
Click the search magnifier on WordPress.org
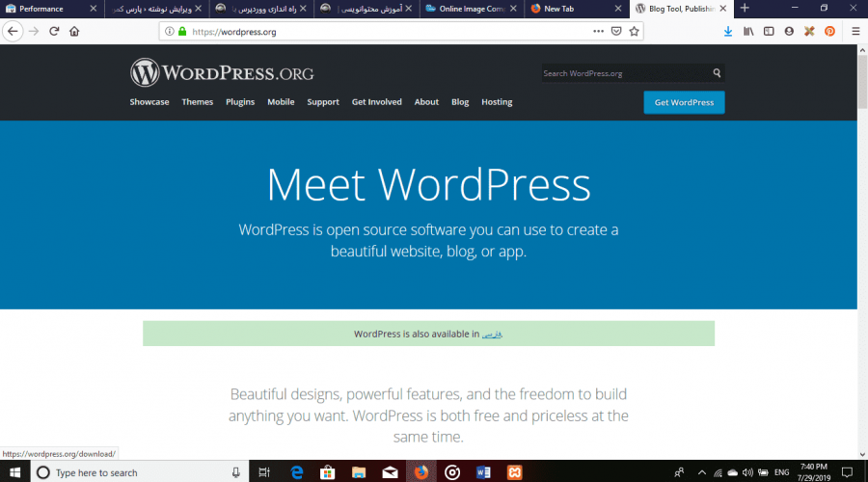[717, 73]
